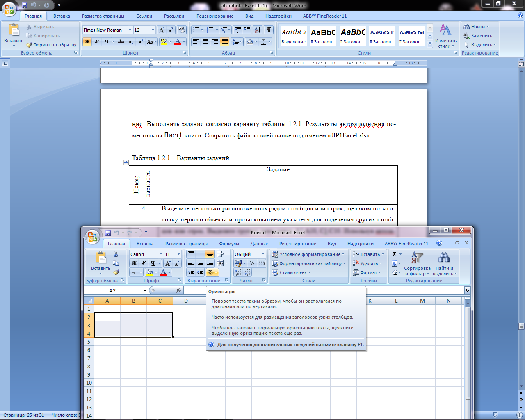Click the Orientation button in Excel

pyautogui.click(x=212, y=272)
